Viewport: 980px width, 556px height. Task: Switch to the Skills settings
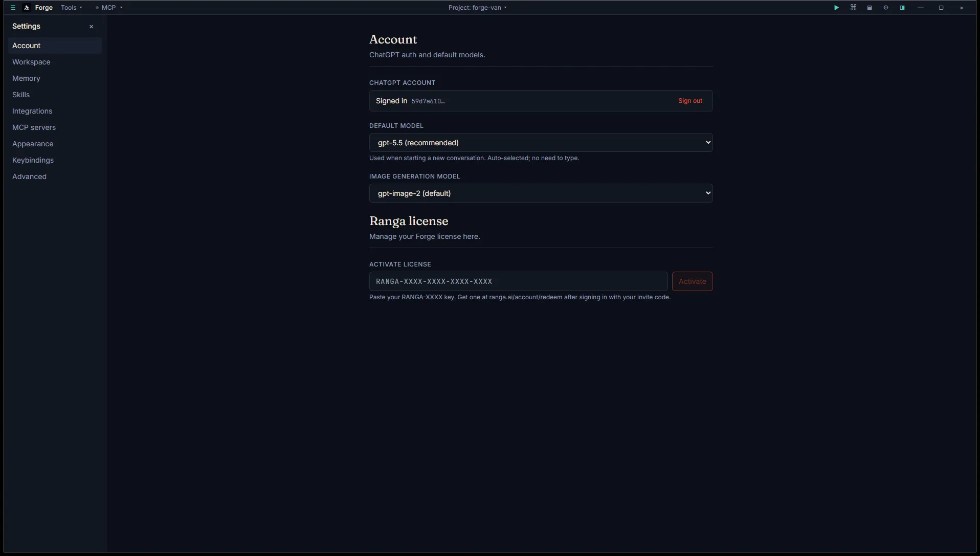[55, 95]
